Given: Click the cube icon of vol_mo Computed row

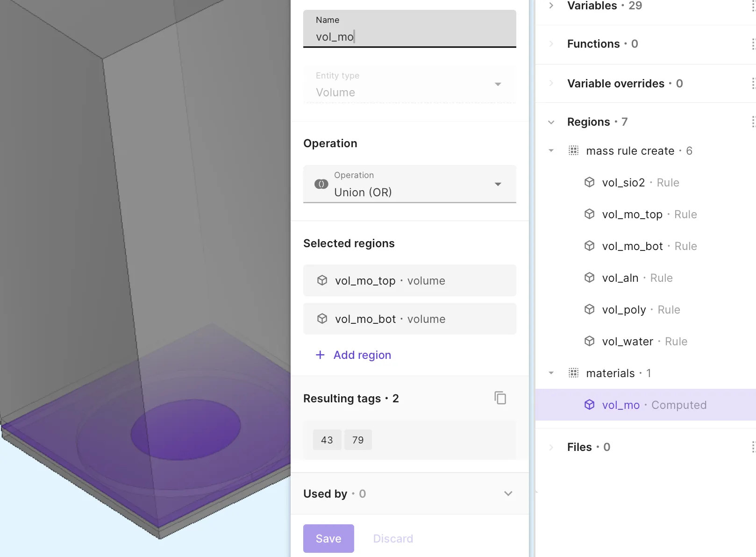Looking at the screenshot, I should [590, 405].
